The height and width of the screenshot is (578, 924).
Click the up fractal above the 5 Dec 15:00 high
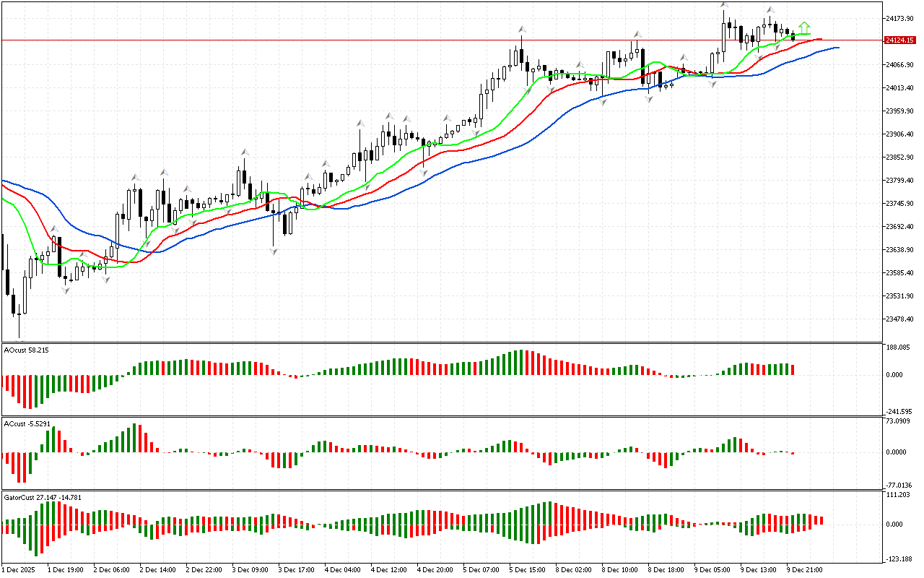[x=520, y=30]
